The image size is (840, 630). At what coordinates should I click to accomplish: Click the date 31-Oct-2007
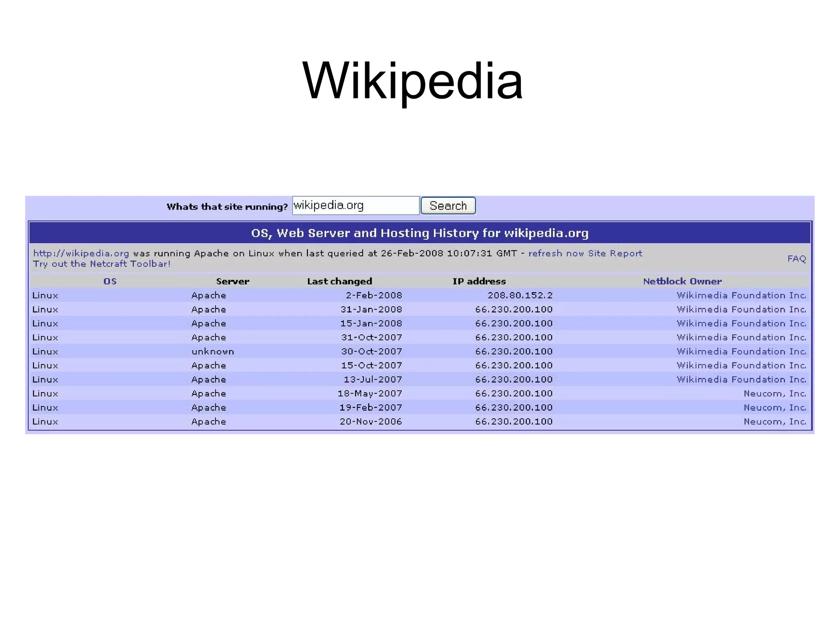pyautogui.click(x=372, y=337)
